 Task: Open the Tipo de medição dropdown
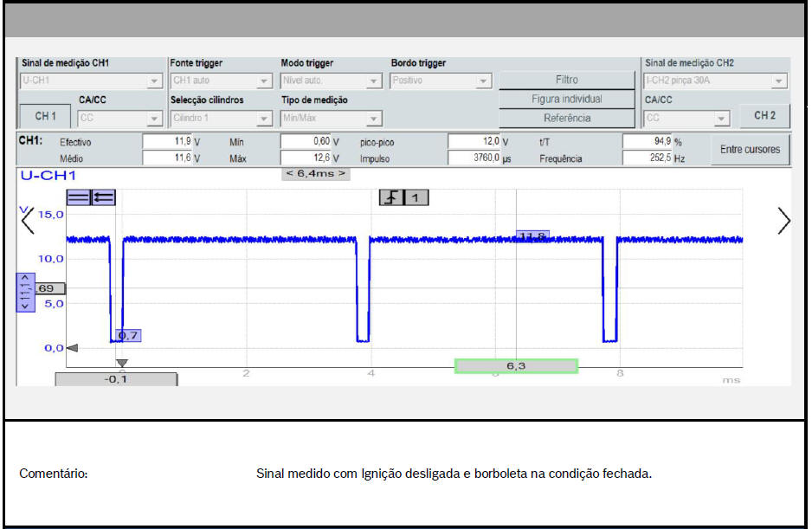[x=332, y=119]
